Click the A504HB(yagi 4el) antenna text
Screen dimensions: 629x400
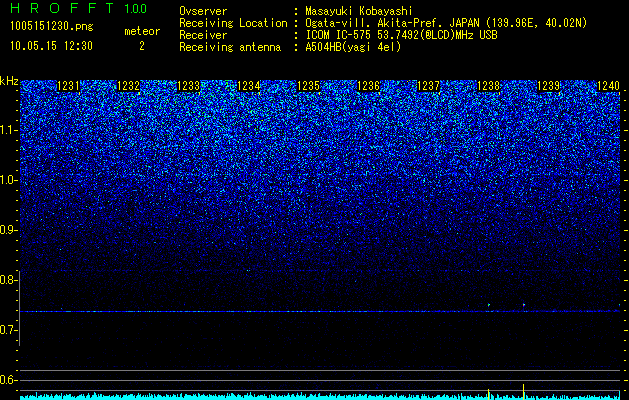353,47
